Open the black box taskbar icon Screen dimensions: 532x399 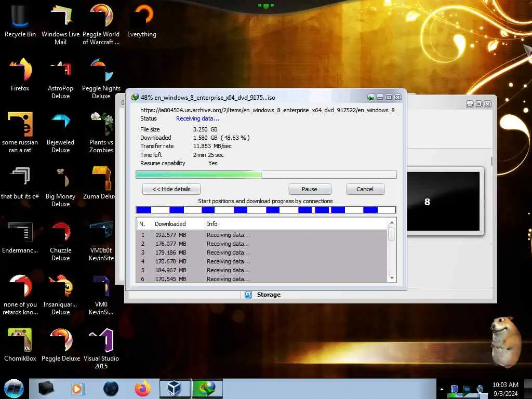click(x=46, y=389)
